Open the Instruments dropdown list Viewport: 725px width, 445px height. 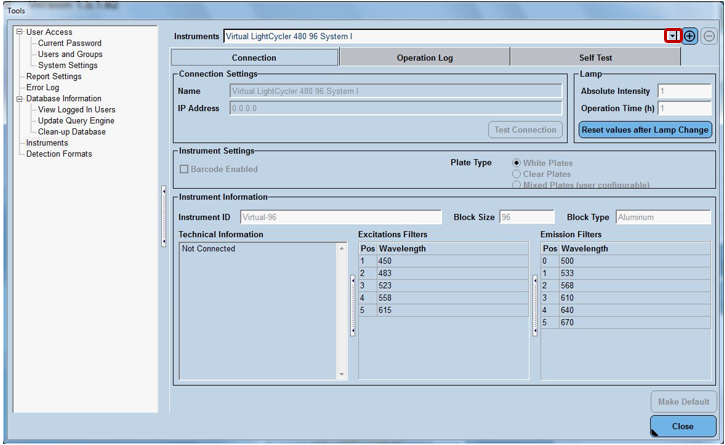tap(673, 36)
